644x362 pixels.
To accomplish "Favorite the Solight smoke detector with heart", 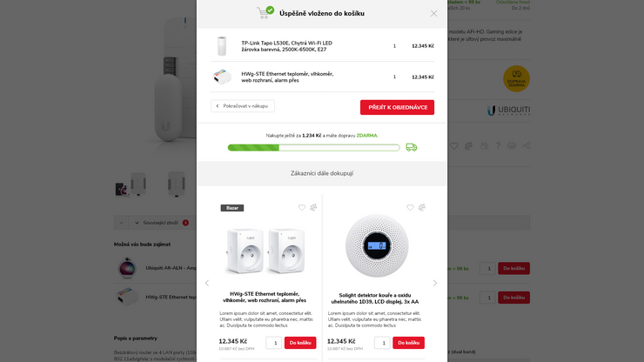I will pos(410,208).
